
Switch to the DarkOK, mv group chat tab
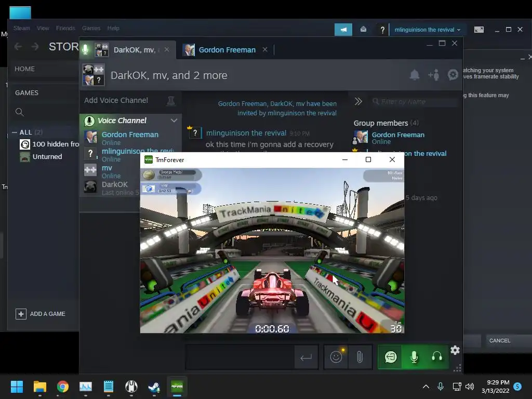tap(135, 50)
